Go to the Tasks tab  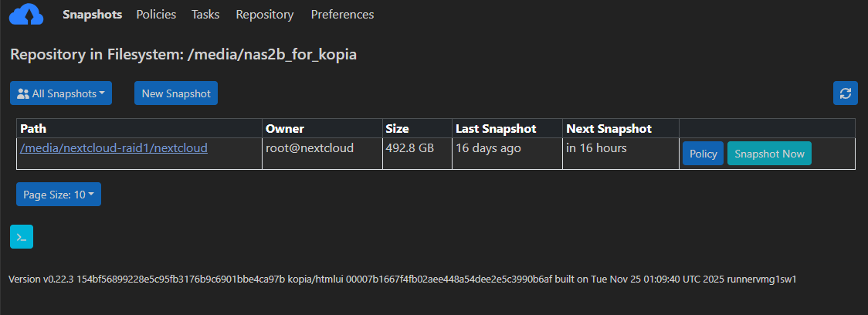[205, 15]
